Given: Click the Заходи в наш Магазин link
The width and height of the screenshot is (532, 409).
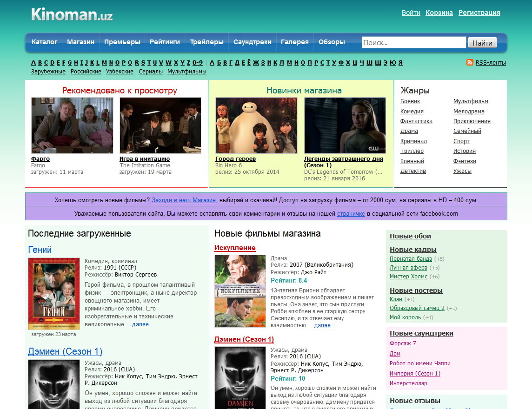Looking at the screenshot, I should pyautogui.click(x=184, y=200).
